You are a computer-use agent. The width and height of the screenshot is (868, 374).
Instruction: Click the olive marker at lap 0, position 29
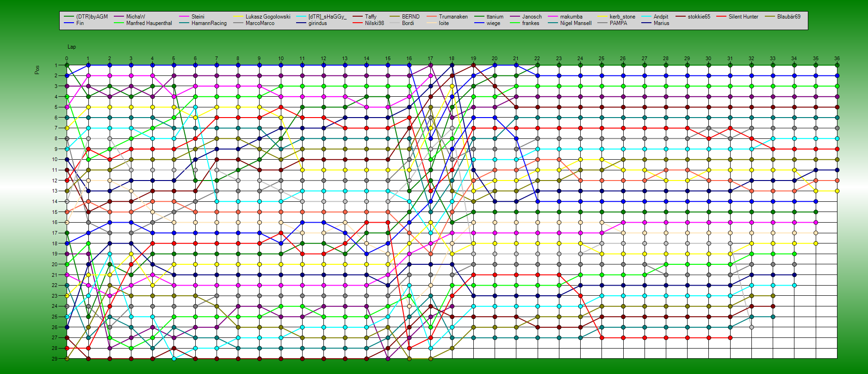[67, 359]
